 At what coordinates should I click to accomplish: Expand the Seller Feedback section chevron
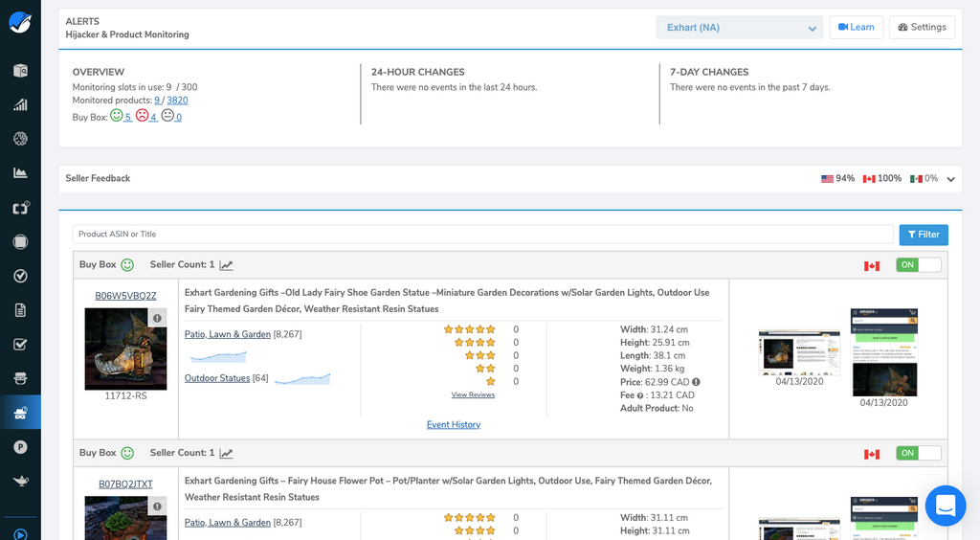[x=950, y=179]
